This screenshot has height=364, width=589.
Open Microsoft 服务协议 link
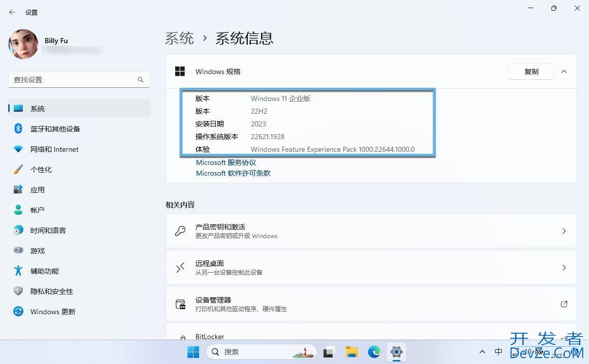(226, 162)
